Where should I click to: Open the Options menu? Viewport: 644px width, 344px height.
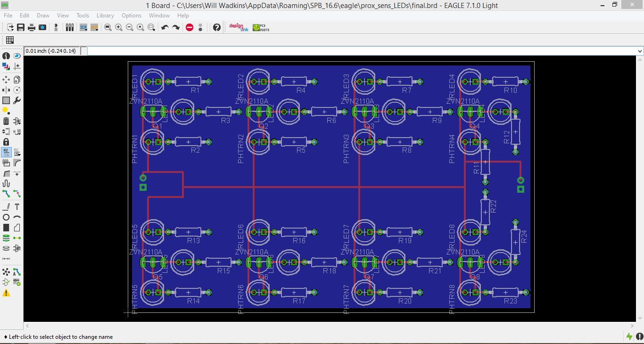(x=131, y=16)
